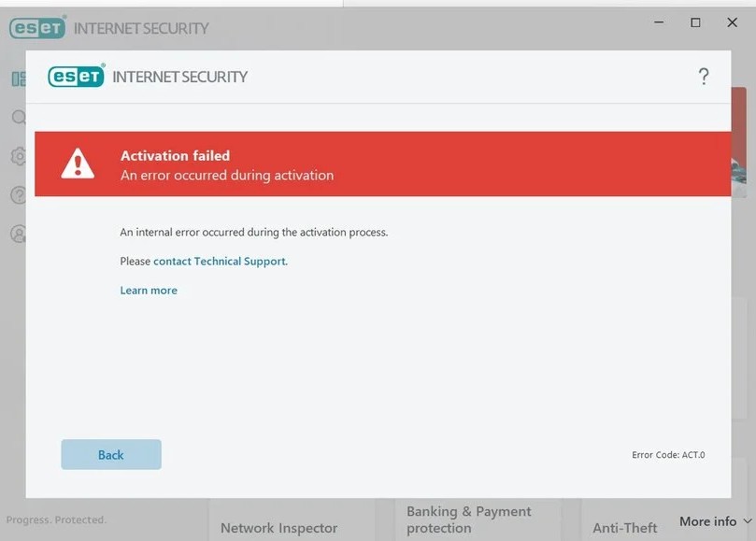Viewport: 756px width, 541px height.
Task: Open the Setup gear sidebar icon
Action: click(x=19, y=156)
